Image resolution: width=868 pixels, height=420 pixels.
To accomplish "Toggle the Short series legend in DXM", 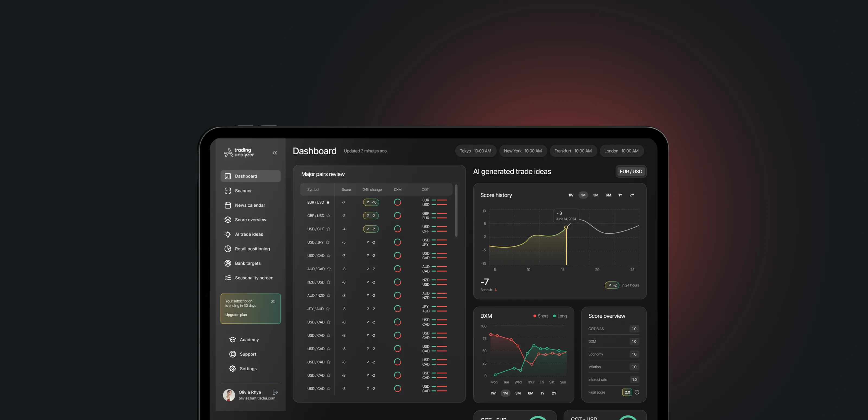I will pyautogui.click(x=540, y=316).
